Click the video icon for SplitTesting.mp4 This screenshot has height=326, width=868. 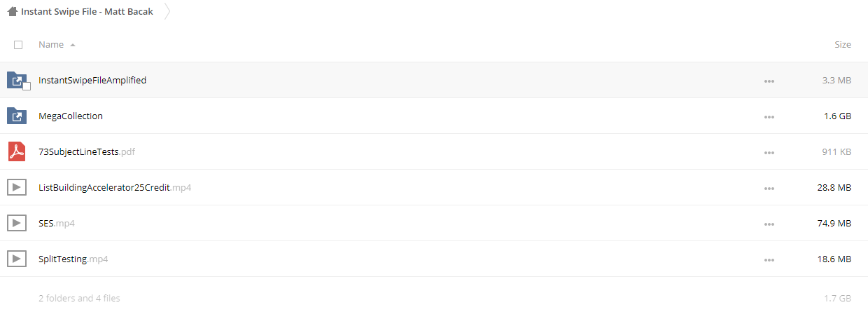pyautogui.click(x=16, y=259)
